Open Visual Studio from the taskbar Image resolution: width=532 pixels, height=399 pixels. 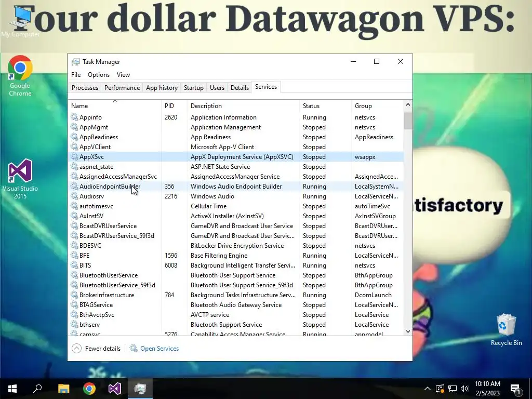point(115,389)
